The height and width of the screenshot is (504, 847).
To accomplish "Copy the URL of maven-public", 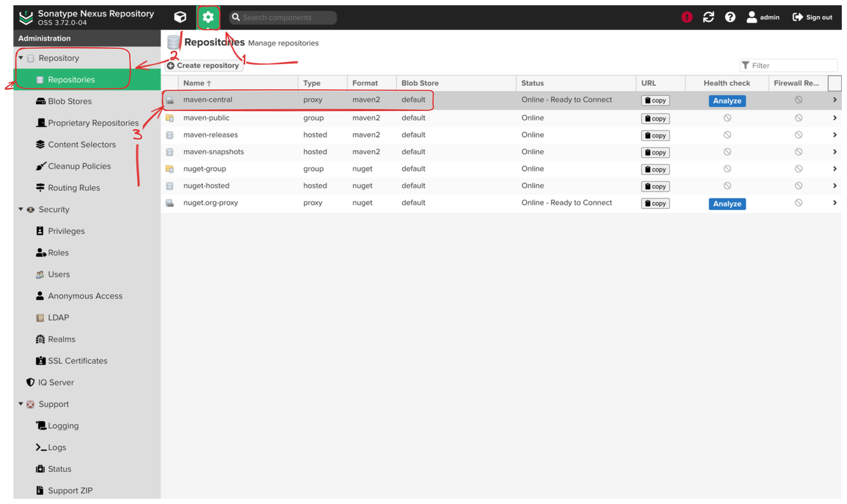I will click(655, 119).
